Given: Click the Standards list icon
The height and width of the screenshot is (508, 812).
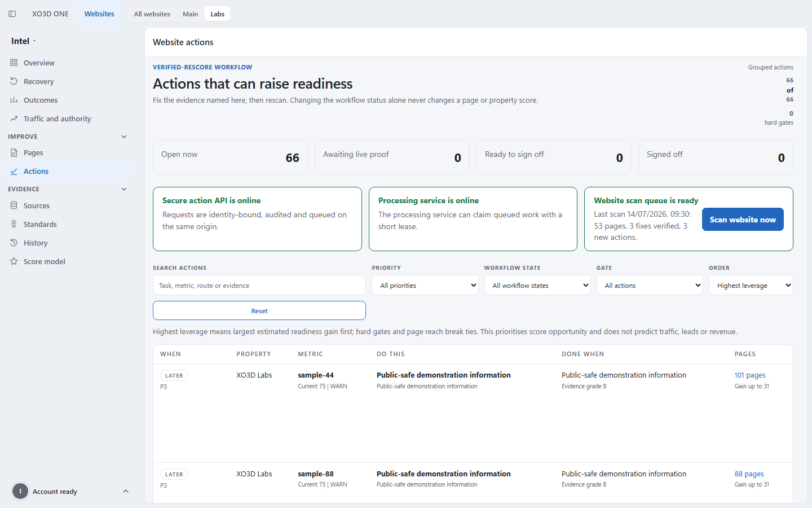Looking at the screenshot, I should (14, 224).
